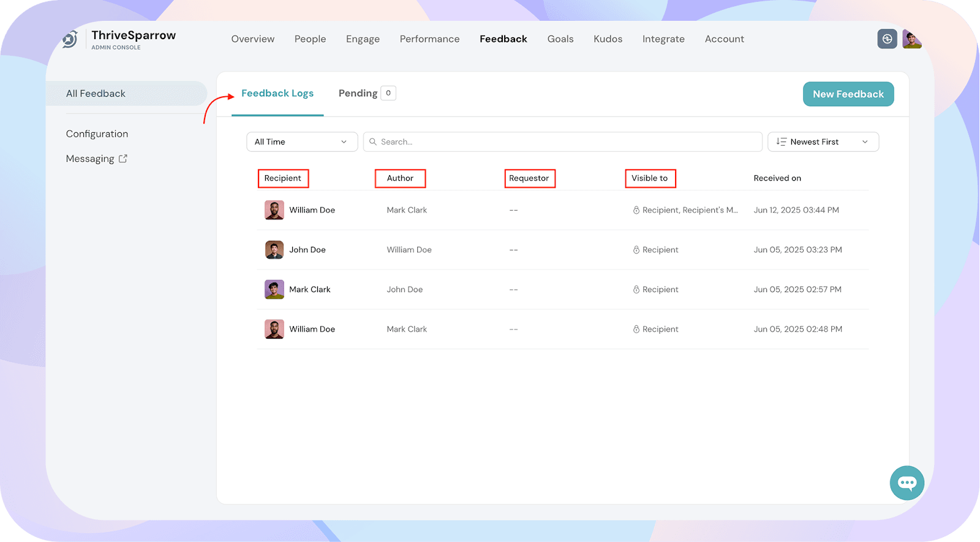Click recipient William Doe in the 02:48 PM row
This screenshot has width=980, height=542.
312,329
